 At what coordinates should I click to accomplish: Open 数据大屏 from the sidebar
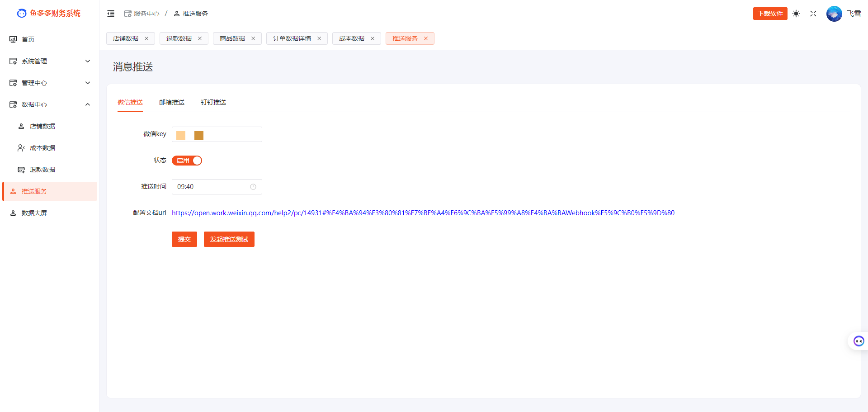pyautogui.click(x=34, y=213)
